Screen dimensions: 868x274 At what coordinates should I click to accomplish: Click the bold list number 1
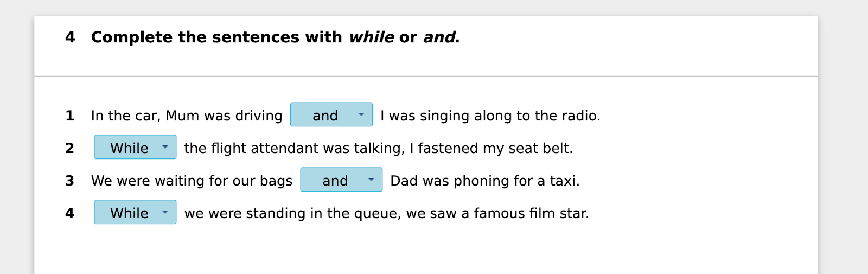click(70, 116)
